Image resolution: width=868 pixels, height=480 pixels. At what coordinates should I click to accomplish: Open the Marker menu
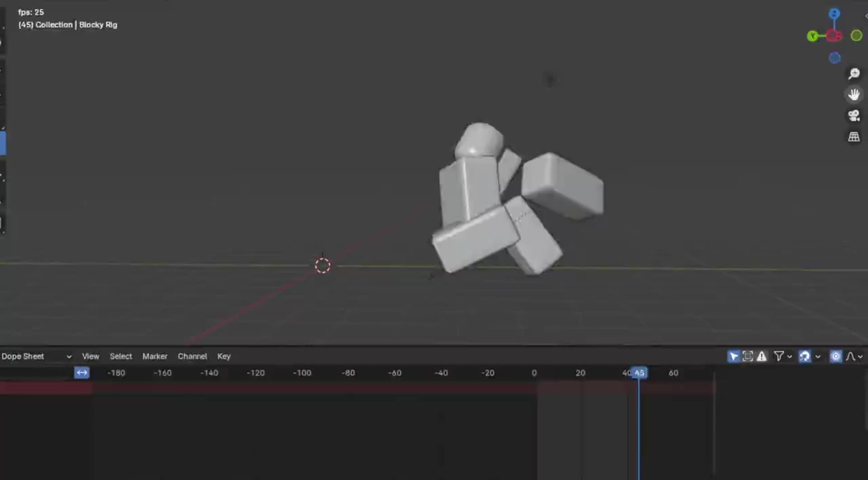155,356
